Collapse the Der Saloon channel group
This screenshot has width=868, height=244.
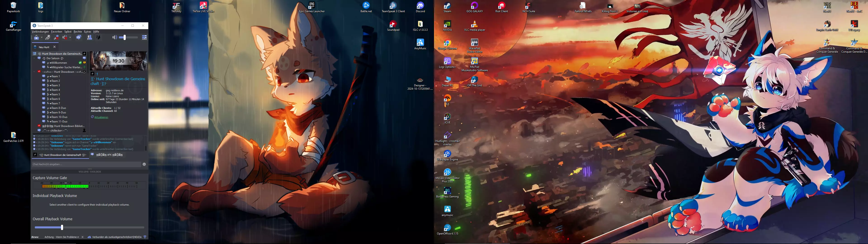coord(34,58)
